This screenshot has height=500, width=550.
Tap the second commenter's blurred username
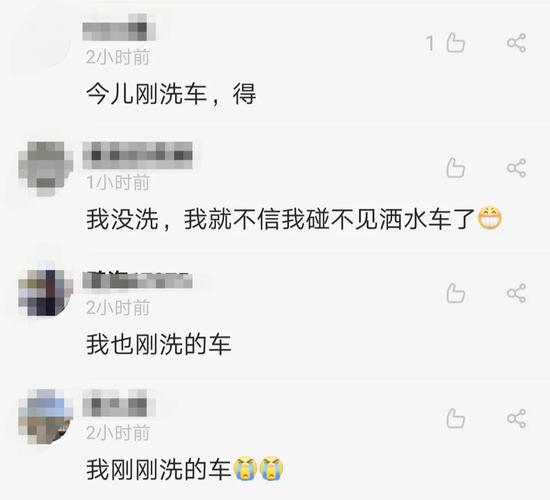(138, 155)
